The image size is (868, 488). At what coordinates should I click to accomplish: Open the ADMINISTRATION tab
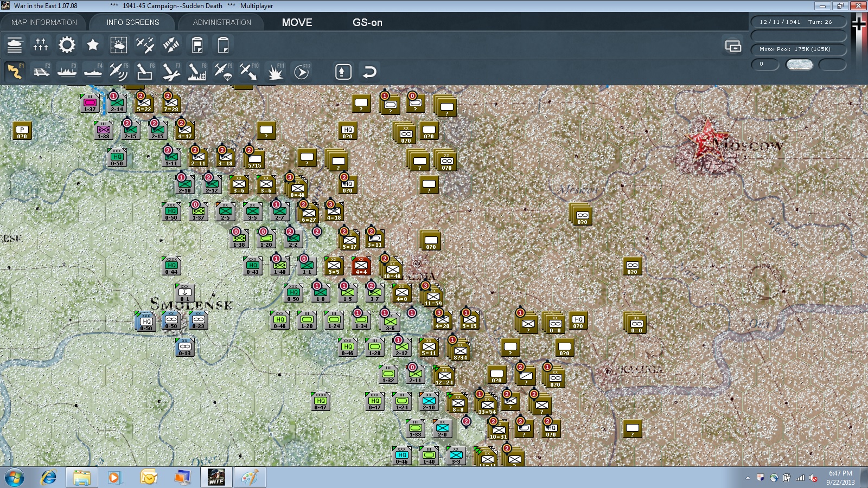[222, 22]
